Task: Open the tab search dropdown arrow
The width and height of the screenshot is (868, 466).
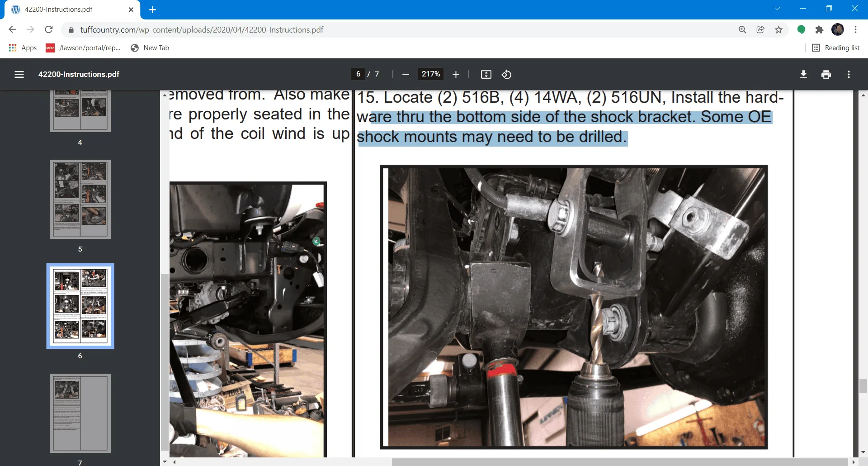Action: tap(777, 9)
